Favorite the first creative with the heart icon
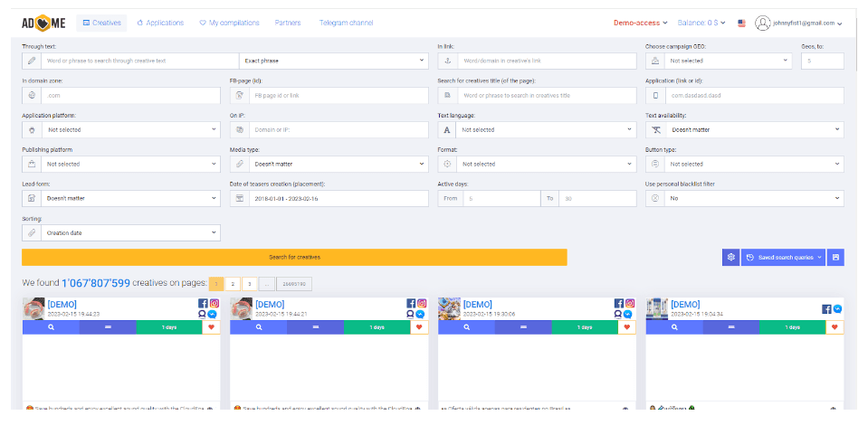The height and width of the screenshot is (425, 868). (x=212, y=326)
